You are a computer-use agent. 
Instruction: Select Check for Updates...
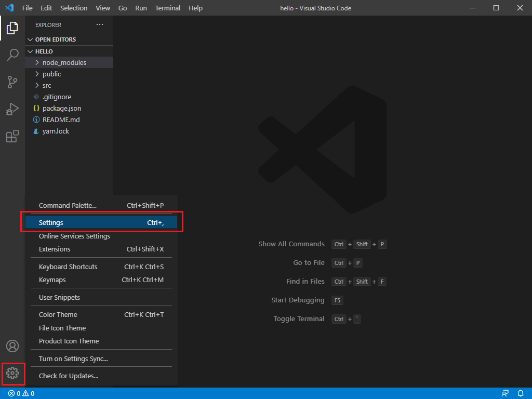(101, 376)
